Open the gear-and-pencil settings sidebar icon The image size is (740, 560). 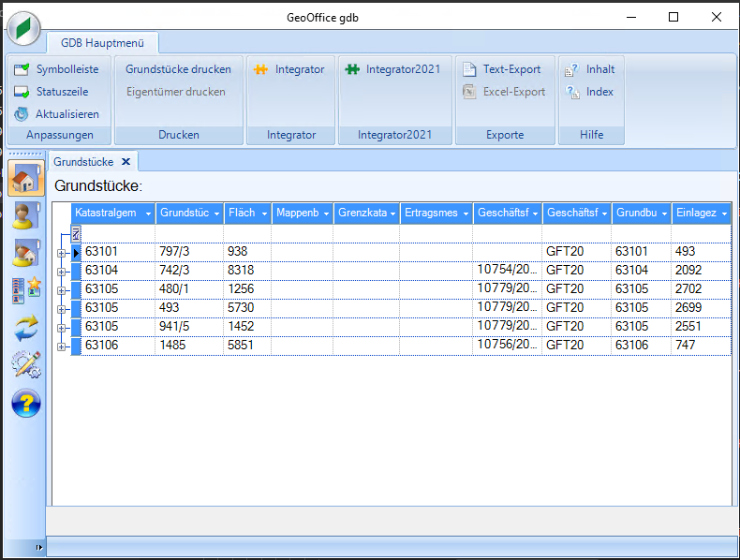(x=26, y=364)
